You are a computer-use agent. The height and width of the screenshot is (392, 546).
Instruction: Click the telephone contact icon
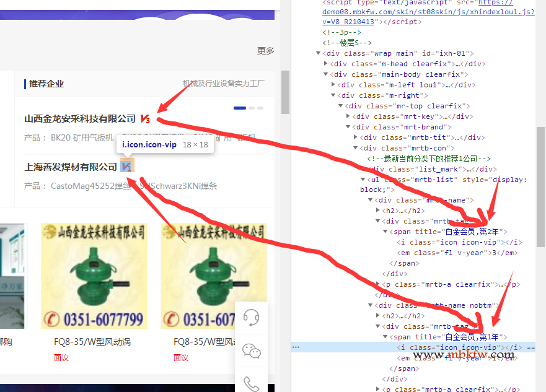251,383
